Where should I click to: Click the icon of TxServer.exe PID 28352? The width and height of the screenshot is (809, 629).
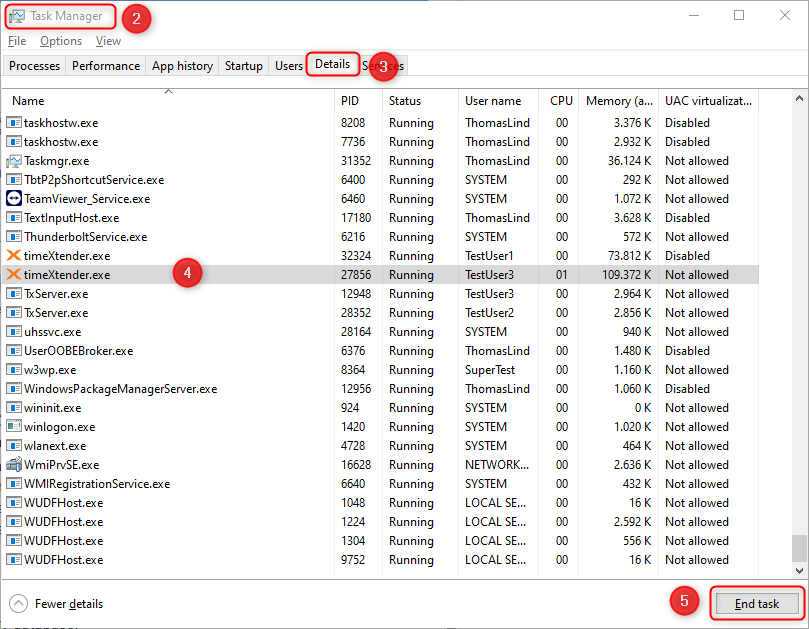(14, 313)
